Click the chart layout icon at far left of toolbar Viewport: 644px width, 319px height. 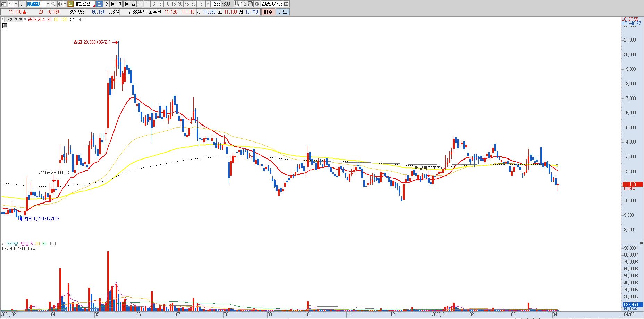(x=4, y=4)
